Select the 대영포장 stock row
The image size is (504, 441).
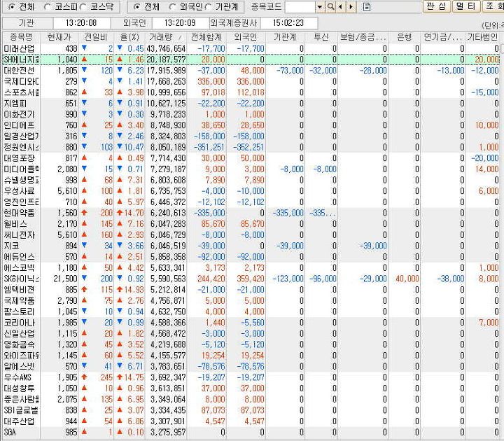(x=251, y=158)
